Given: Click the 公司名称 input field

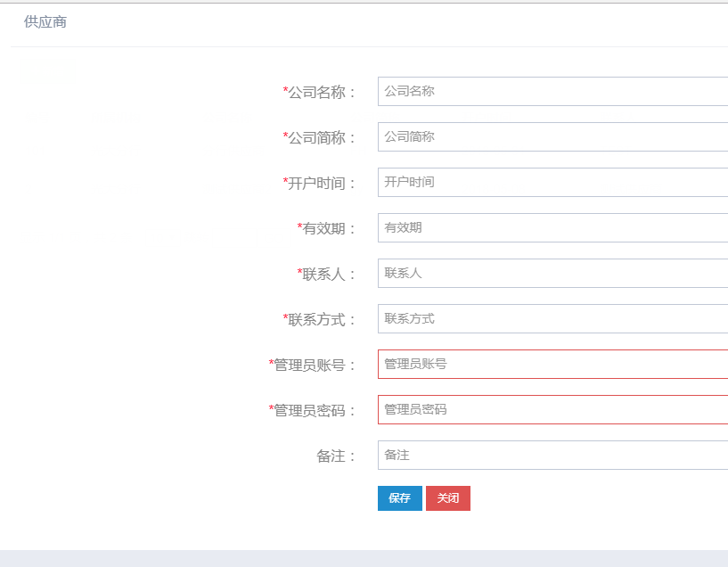Looking at the screenshot, I should 553,92.
